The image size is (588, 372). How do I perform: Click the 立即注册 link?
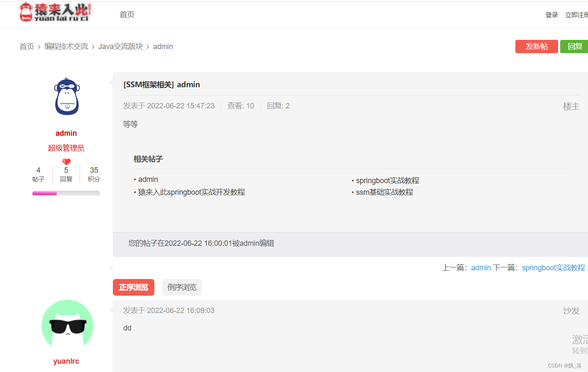coord(577,14)
